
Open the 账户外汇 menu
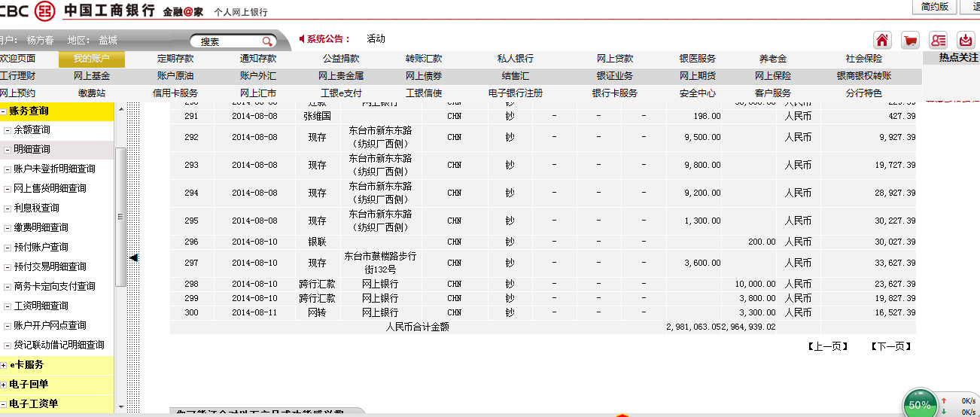pos(258,76)
